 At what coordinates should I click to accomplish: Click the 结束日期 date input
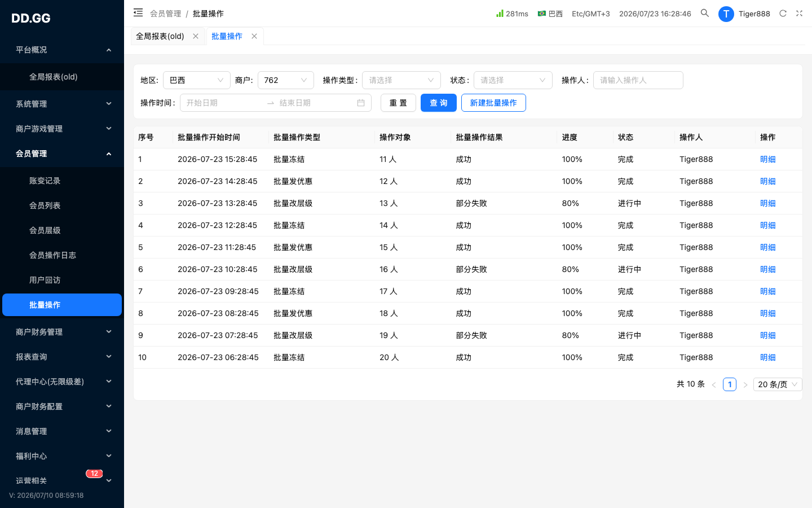(315, 103)
